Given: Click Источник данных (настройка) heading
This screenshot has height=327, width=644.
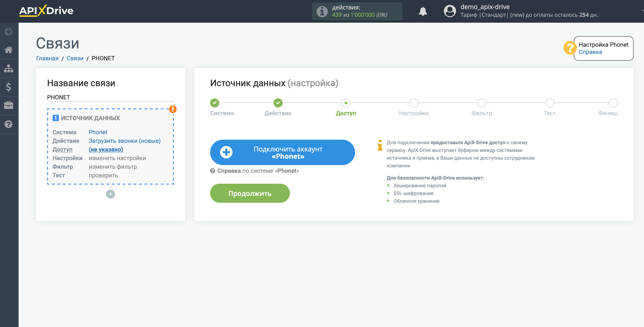Looking at the screenshot, I should pos(274,83).
